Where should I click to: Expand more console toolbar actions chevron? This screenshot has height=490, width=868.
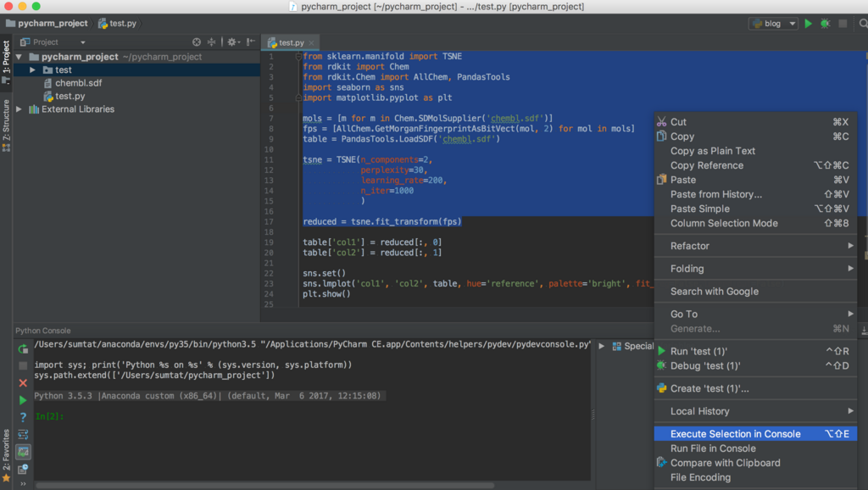point(23,484)
